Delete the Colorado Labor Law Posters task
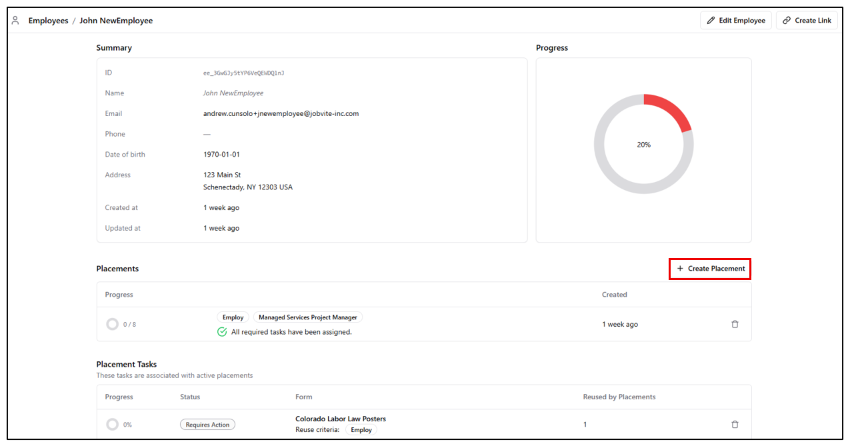Viewport: 849px width, 446px height. coord(735,424)
